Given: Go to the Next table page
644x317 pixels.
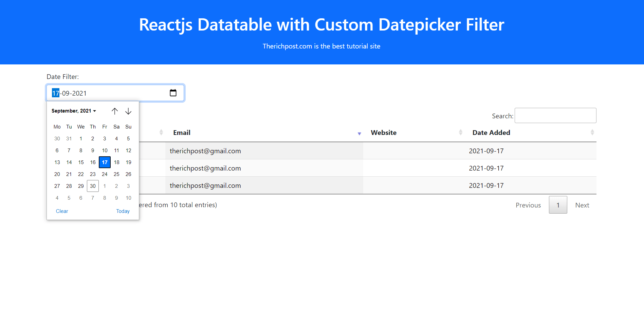Looking at the screenshot, I should tap(582, 205).
